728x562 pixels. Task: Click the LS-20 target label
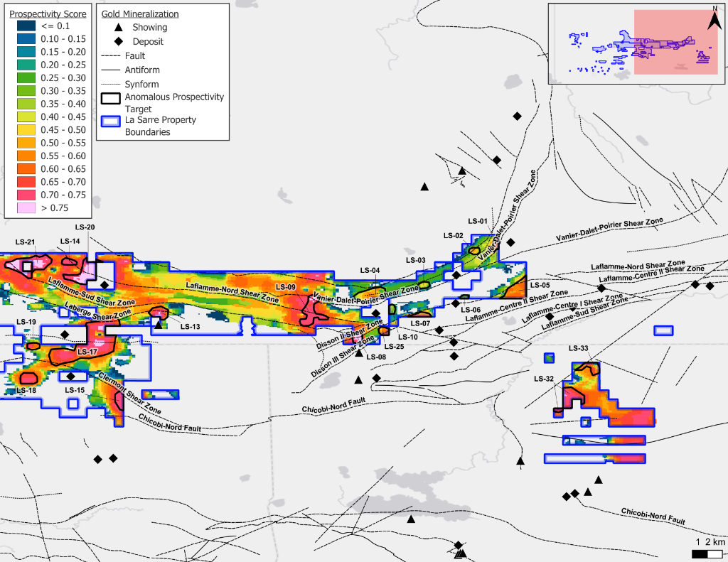tap(85, 227)
